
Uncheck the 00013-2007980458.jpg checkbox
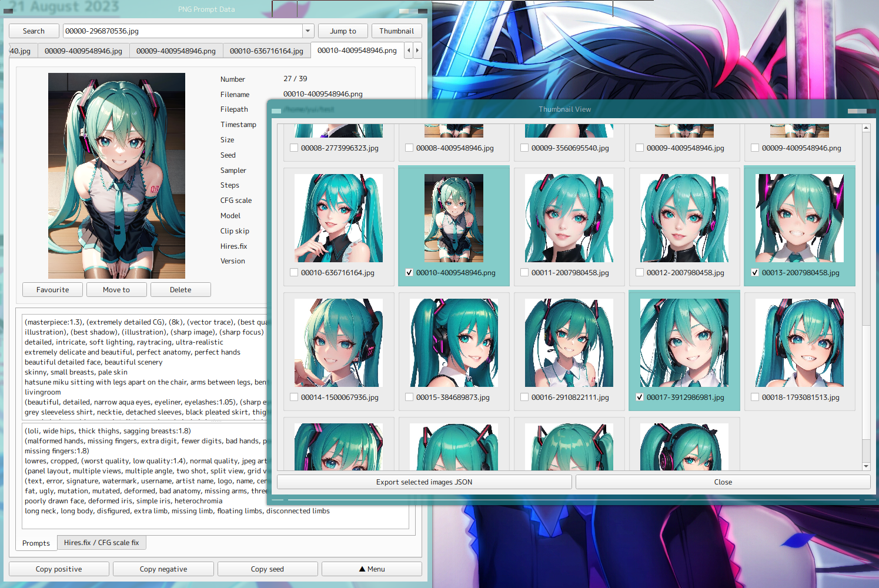pos(755,273)
